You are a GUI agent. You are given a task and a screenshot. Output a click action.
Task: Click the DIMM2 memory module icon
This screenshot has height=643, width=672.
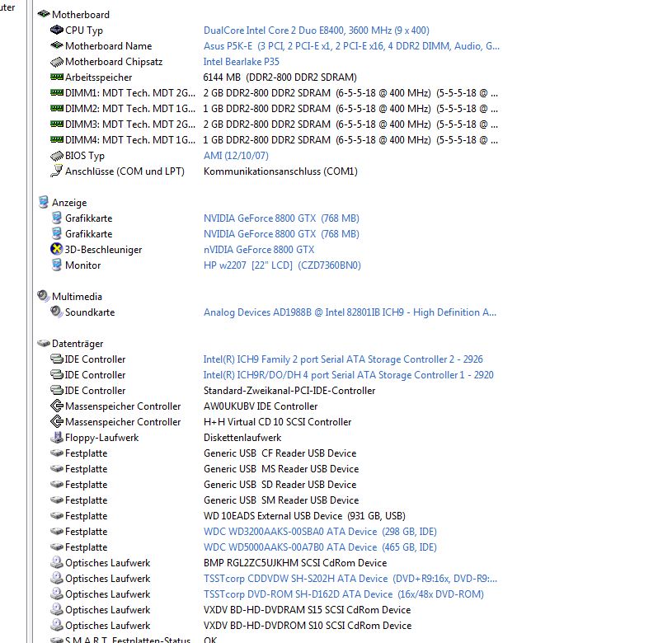57,108
